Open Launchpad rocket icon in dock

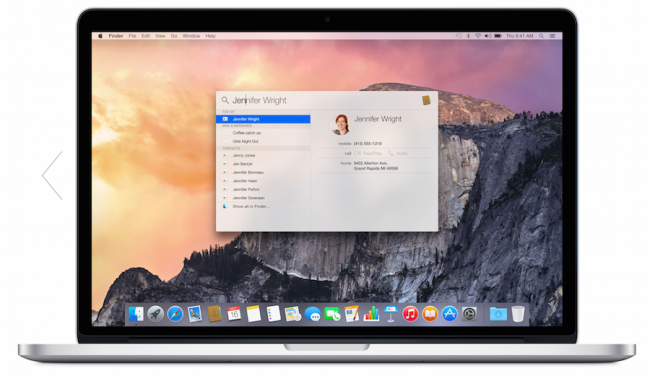click(155, 314)
